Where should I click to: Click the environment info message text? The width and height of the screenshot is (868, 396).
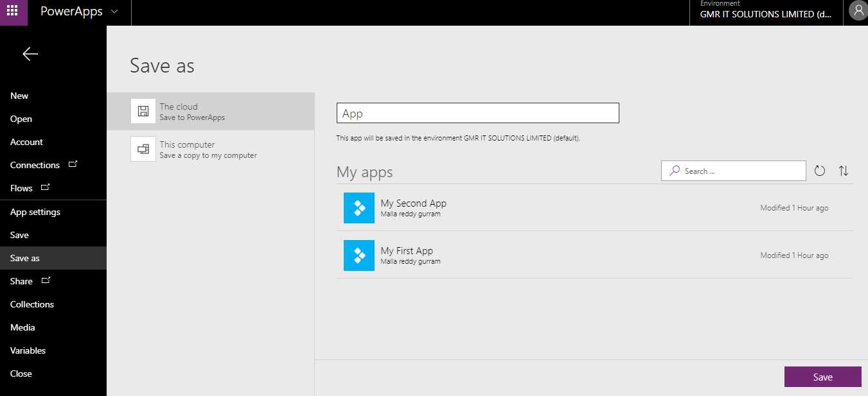coord(458,138)
